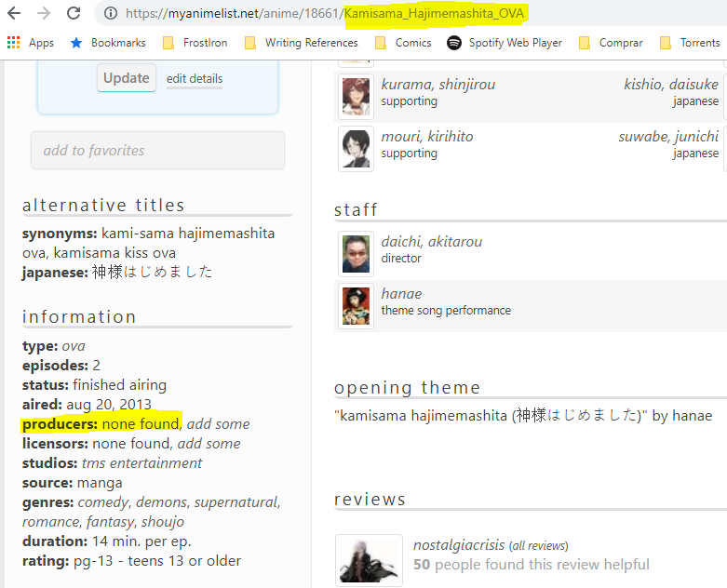727x588 pixels.
Task: Open nostalgiacrisis reviewer avatar
Action: pyautogui.click(x=369, y=560)
